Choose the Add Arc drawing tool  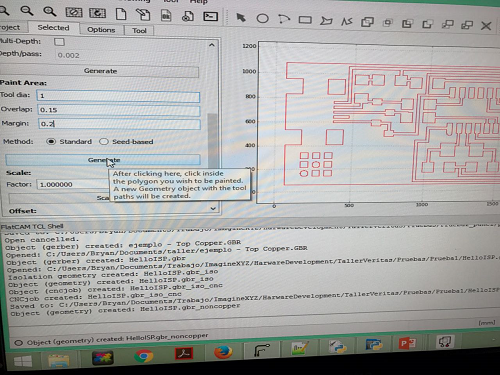tap(284, 19)
